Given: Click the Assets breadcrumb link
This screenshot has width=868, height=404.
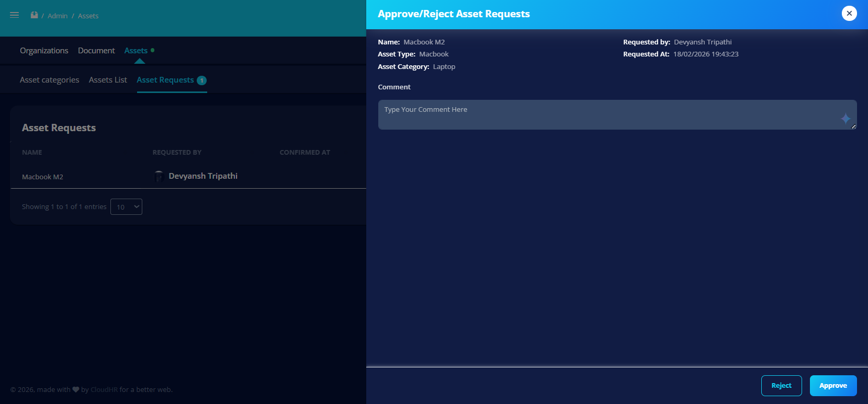Looking at the screenshot, I should point(88,16).
